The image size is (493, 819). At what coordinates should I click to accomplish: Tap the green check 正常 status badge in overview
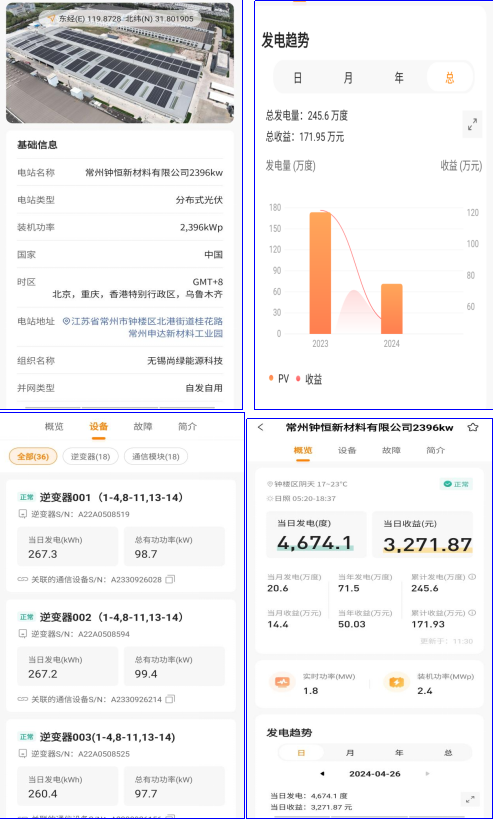(456, 484)
